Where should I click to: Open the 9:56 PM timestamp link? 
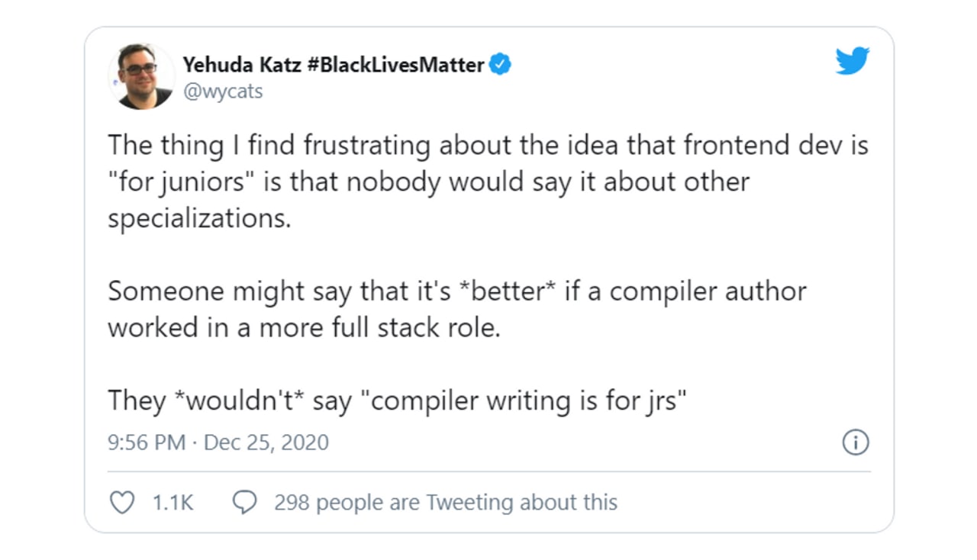click(x=147, y=443)
